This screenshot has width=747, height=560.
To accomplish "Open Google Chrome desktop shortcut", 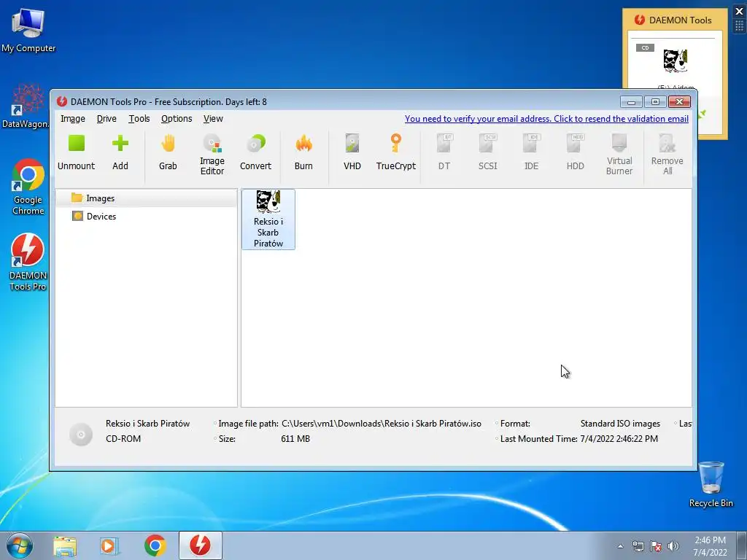I will 28,187.
